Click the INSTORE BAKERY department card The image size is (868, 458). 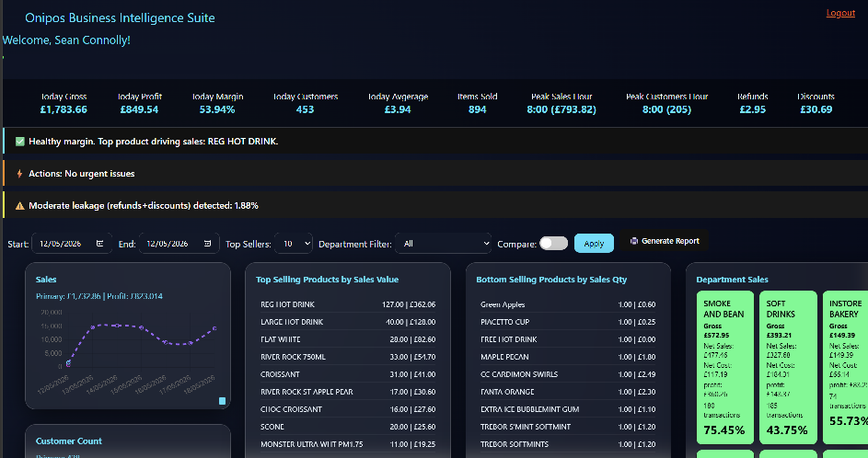pyautogui.click(x=847, y=367)
